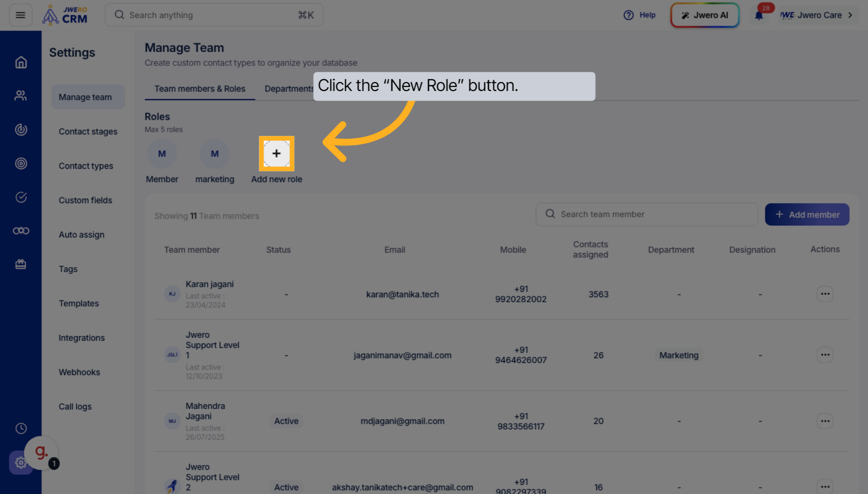The width and height of the screenshot is (868, 494).
Task: Open the notifications bell
Action: click(x=759, y=16)
